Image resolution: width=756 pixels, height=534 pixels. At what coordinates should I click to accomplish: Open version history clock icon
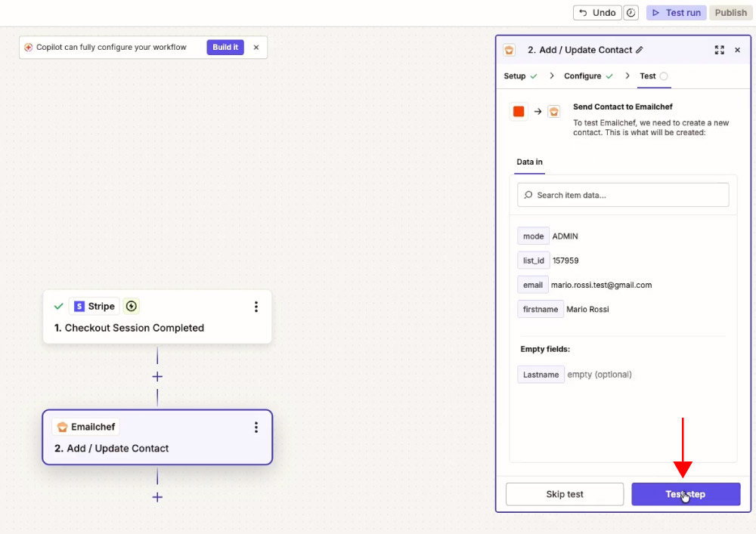(631, 13)
